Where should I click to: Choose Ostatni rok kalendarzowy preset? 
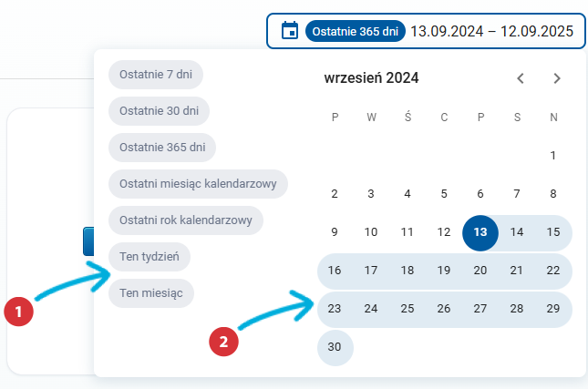click(x=186, y=220)
